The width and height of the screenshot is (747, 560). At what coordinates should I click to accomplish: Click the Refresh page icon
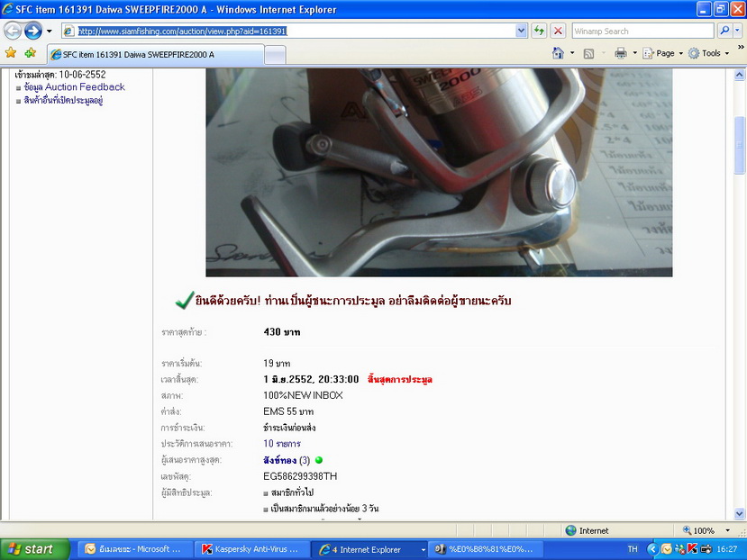[539, 31]
